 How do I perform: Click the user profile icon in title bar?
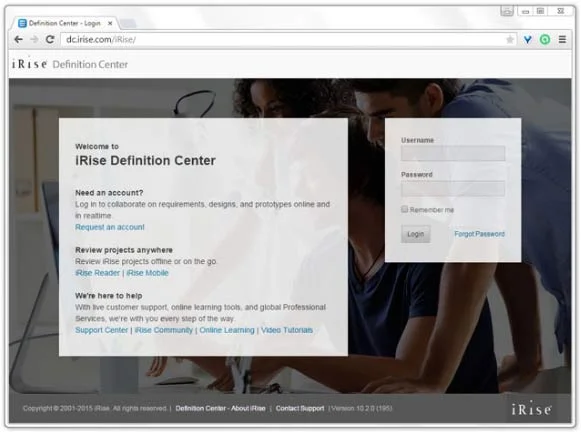pyautogui.click(x=507, y=11)
